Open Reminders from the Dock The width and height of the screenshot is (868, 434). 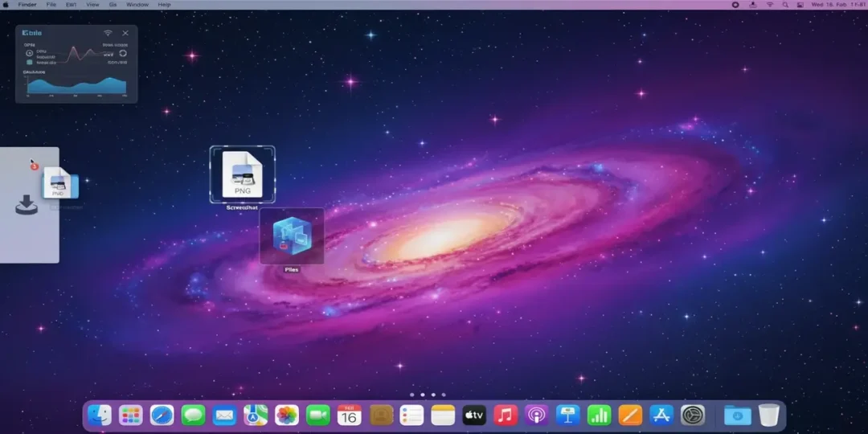pos(411,416)
